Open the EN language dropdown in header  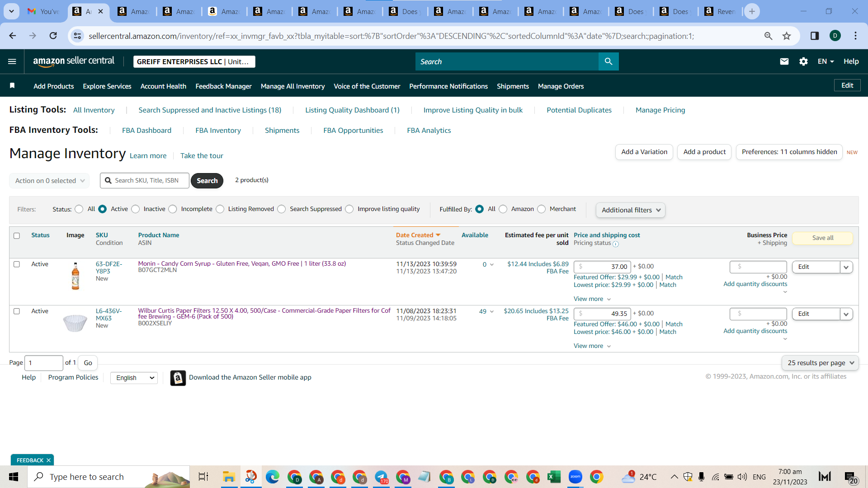(x=826, y=61)
